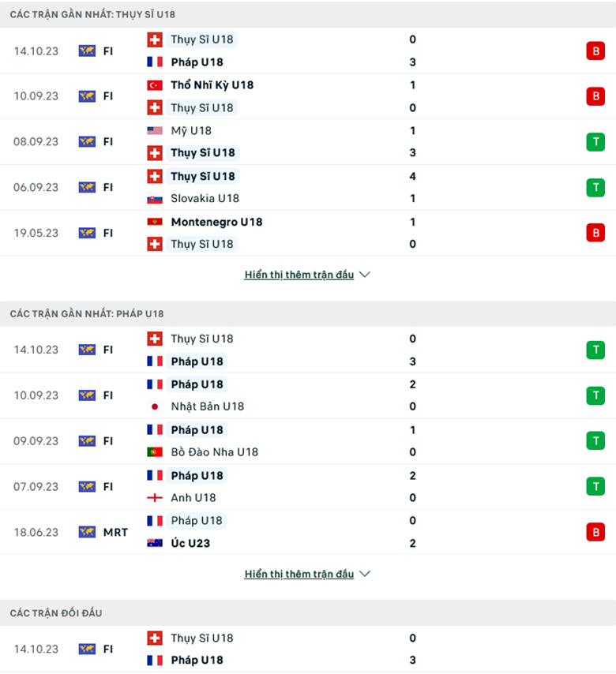Screen dimensions: 616x674
Task: Select Montenegro U18 team name
Action: (x=216, y=223)
